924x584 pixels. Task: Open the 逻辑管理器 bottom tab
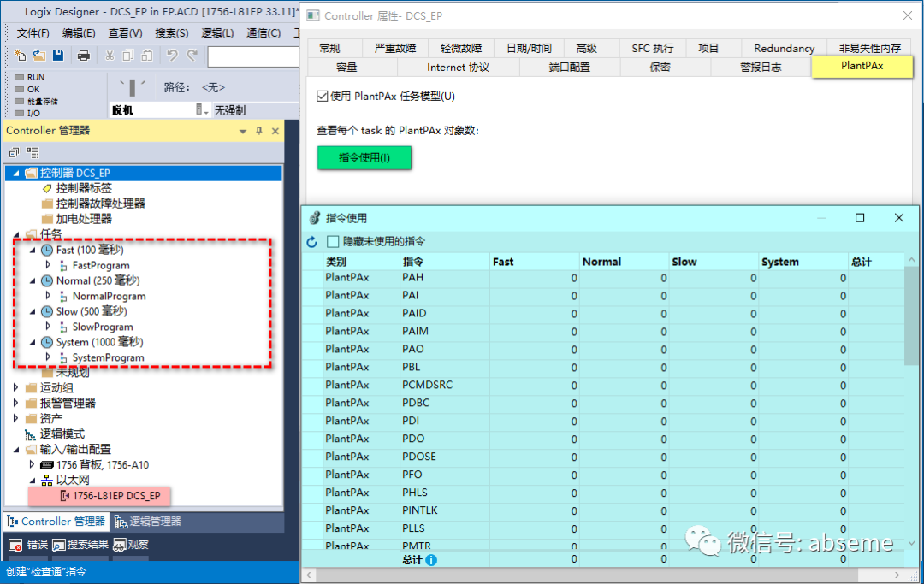click(x=148, y=521)
